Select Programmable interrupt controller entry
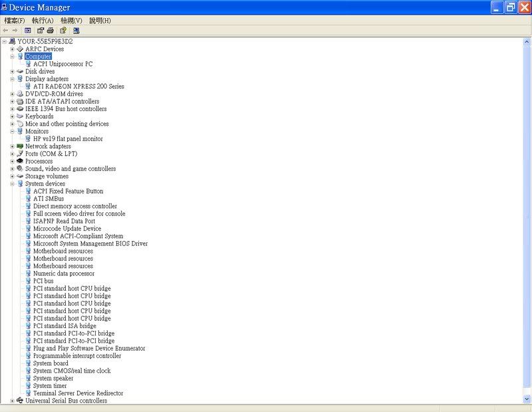 [77, 355]
